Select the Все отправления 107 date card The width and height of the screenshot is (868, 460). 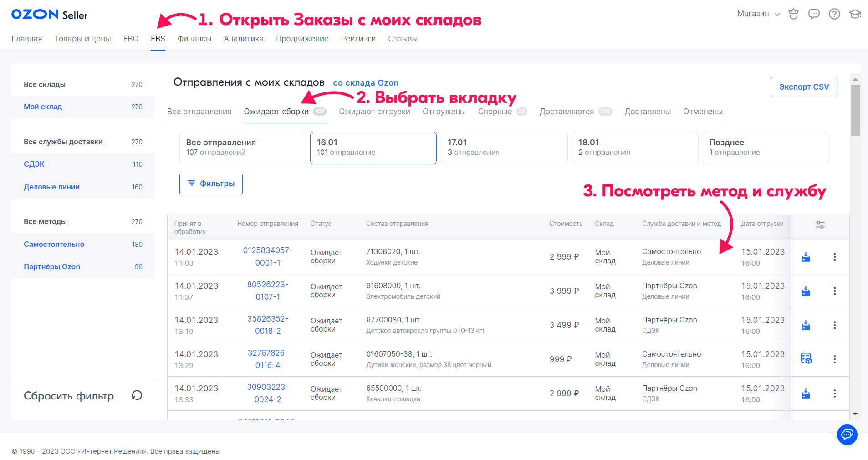pos(243,148)
